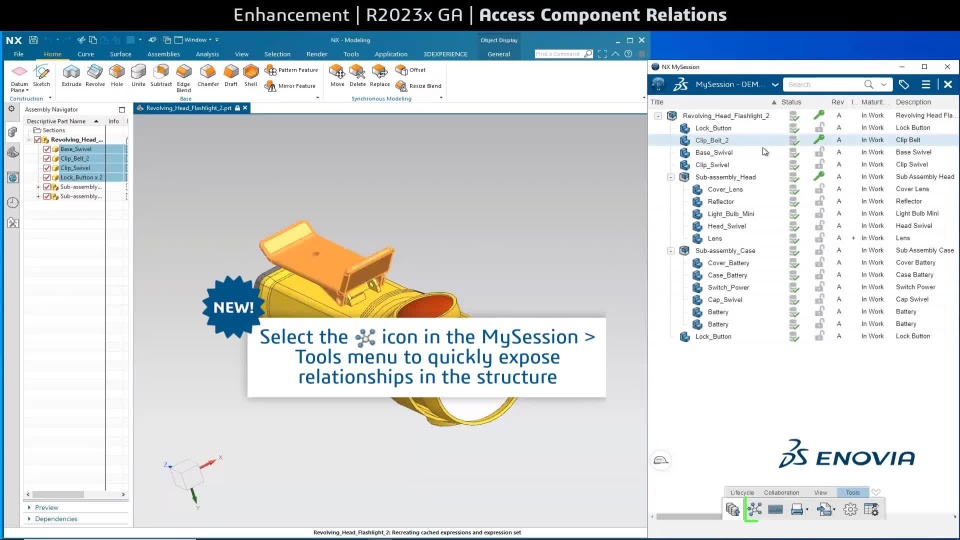Open the 3DEXPERIENCE ribbon tab
960x540 pixels.
point(445,54)
